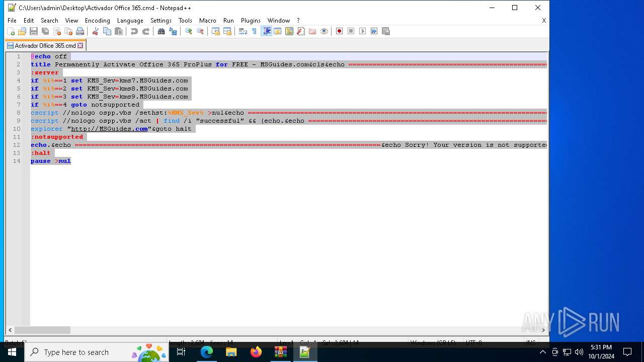Open Microsoft Edge from the taskbar
Screen dimensions: 644x362
207,352
